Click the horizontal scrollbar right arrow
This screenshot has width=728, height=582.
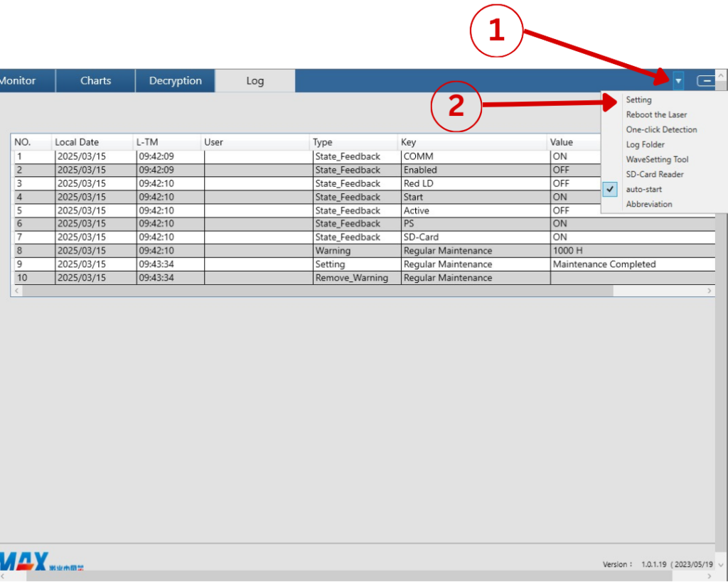point(709,291)
